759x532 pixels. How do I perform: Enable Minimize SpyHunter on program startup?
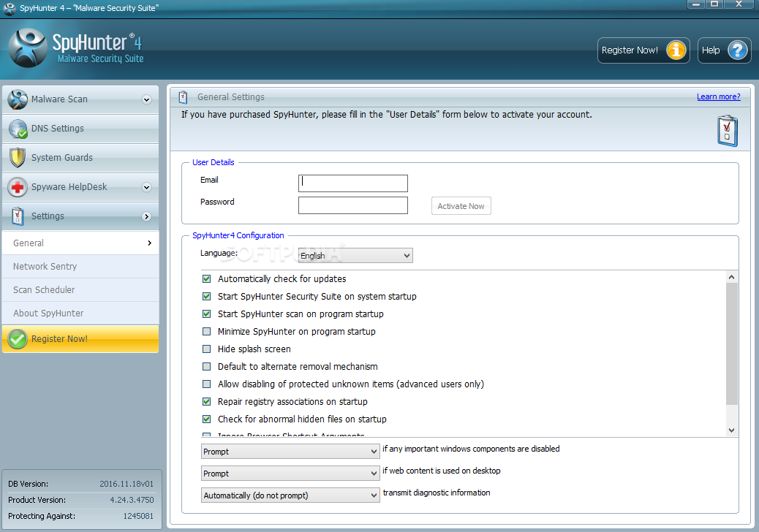(207, 331)
